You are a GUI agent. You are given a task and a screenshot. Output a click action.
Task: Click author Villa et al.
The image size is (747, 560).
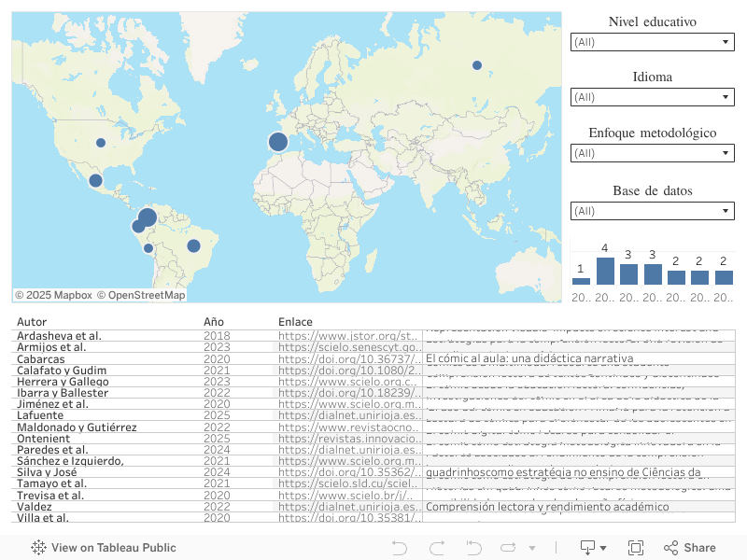43,518
